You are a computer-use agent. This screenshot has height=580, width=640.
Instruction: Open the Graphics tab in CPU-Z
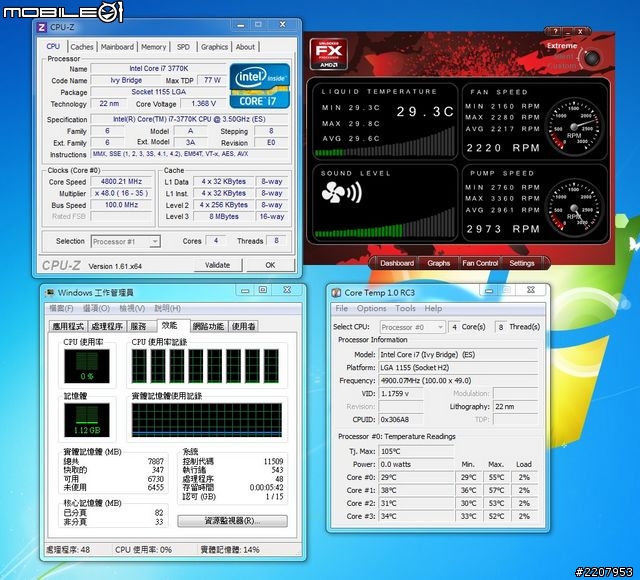coord(214,47)
